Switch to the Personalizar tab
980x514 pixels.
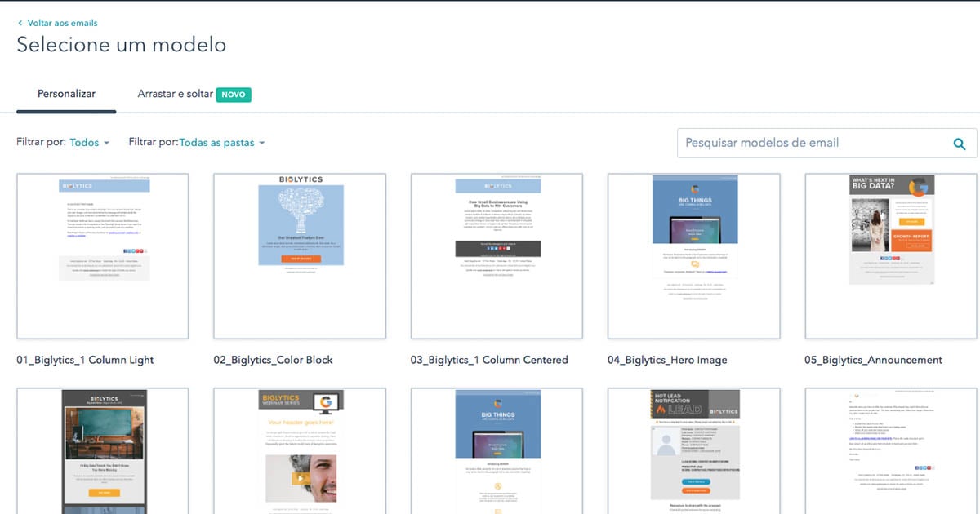(66, 95)
